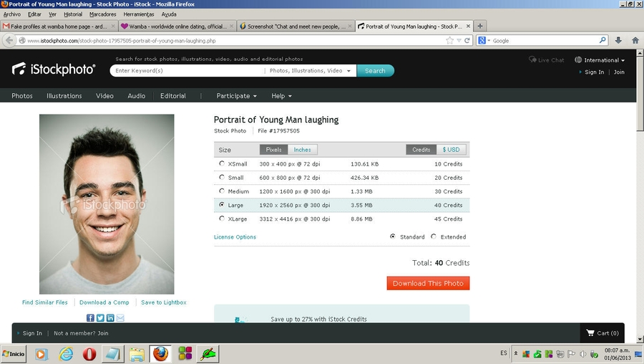Open the Firefox downloads arrow
The width and height of the screenshot is (644, 364).
618,40
